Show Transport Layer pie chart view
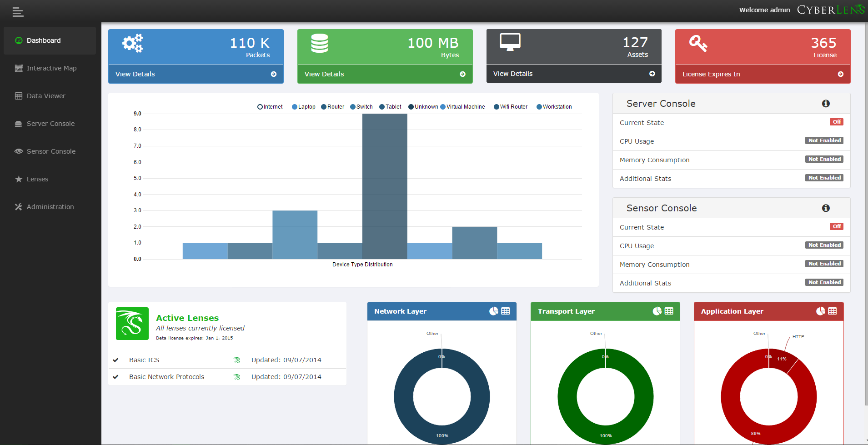868x445 pixels. coord(657,311)
